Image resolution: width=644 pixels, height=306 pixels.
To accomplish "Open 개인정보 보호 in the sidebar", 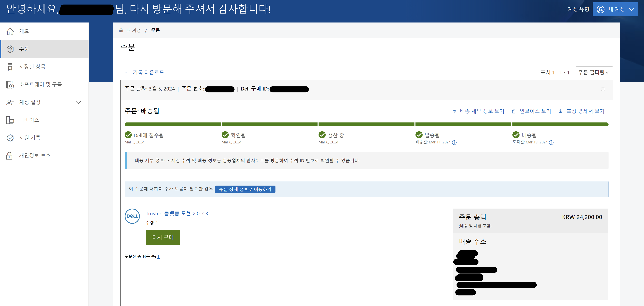I will 44,156.
